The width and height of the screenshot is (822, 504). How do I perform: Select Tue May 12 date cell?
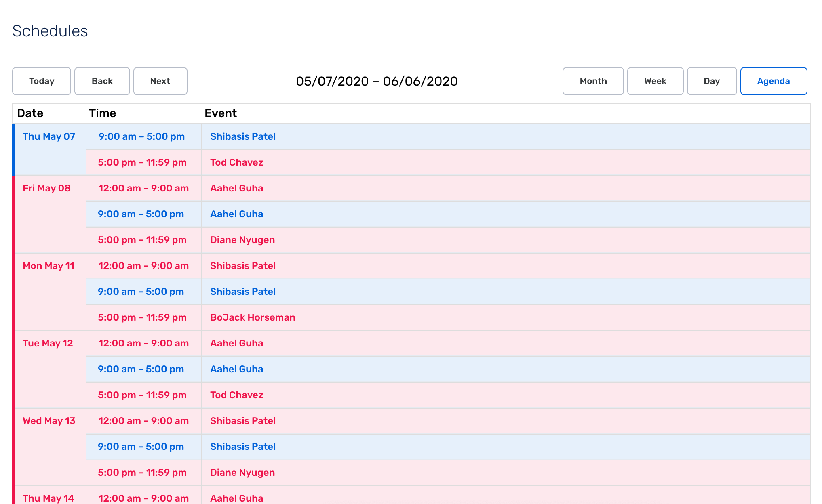pyautogui.click(x=50, y=369)
